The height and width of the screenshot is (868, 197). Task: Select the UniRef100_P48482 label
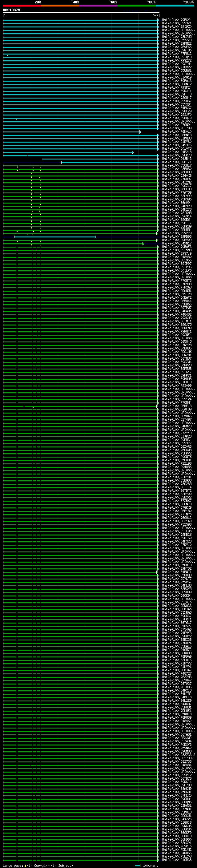tap(177, 314)
